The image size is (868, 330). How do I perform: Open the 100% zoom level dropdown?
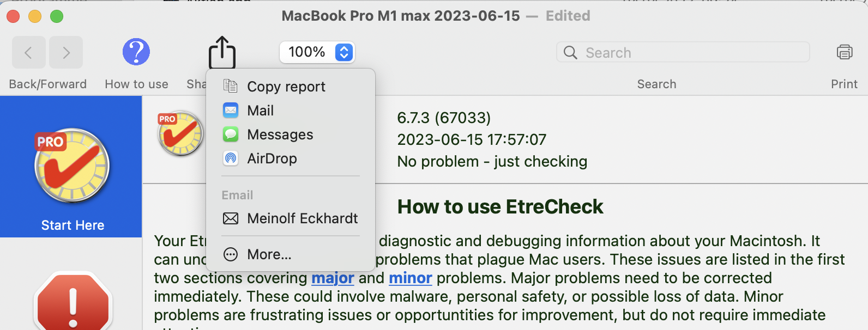(x=317, y=52)
